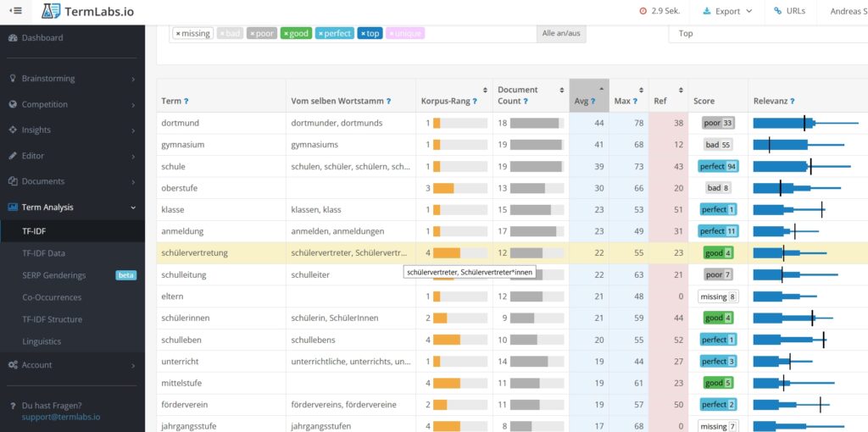Viewport: 868px width, 432px height.
Task: Open the TF-IDF menu item
Action: pos(73,231)
